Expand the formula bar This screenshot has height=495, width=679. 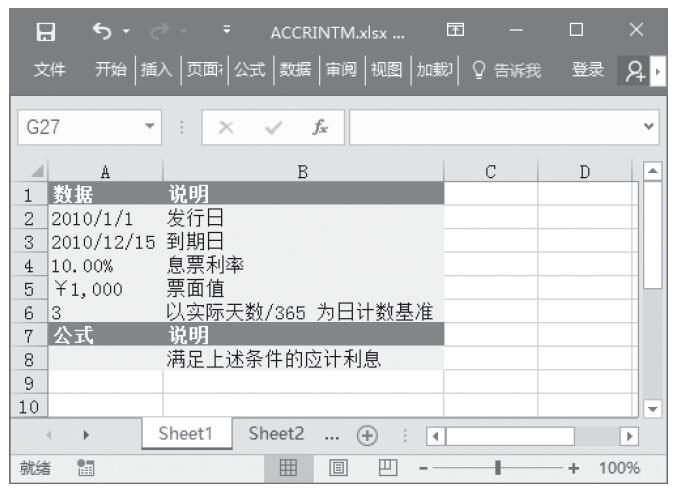tap(650, 128)
